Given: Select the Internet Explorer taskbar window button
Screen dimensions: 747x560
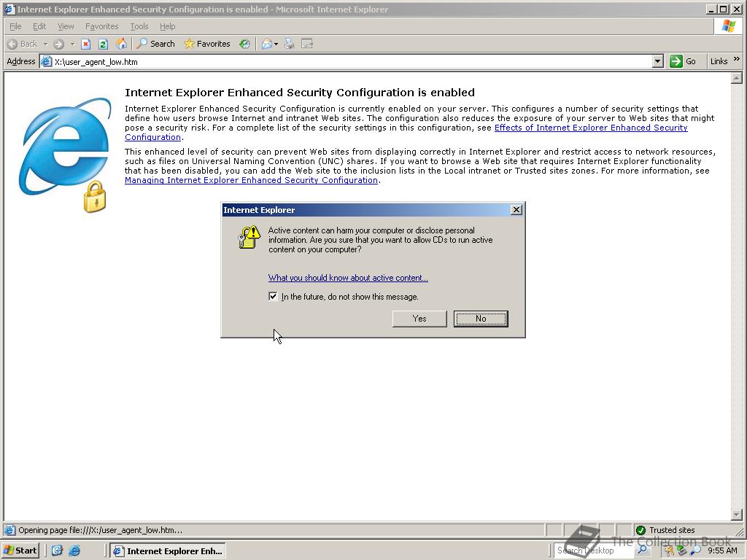Looking at the screenshot, I should [168, 551].
